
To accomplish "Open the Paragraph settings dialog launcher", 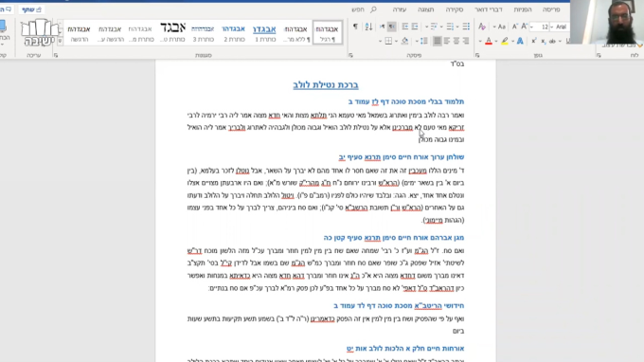I will pyautogui.click(x=350, y=55).
